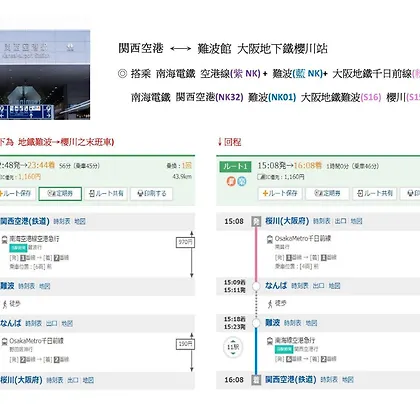
Task: Open 関西空港(鉄道) station link at 16:08
Action: (291, 379)
